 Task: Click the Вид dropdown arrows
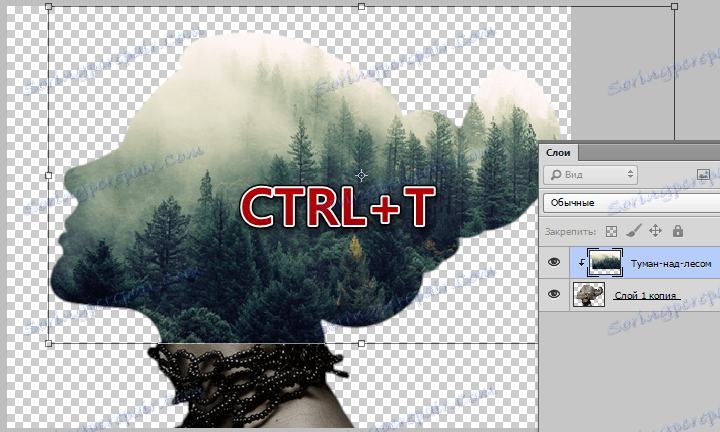630,174
